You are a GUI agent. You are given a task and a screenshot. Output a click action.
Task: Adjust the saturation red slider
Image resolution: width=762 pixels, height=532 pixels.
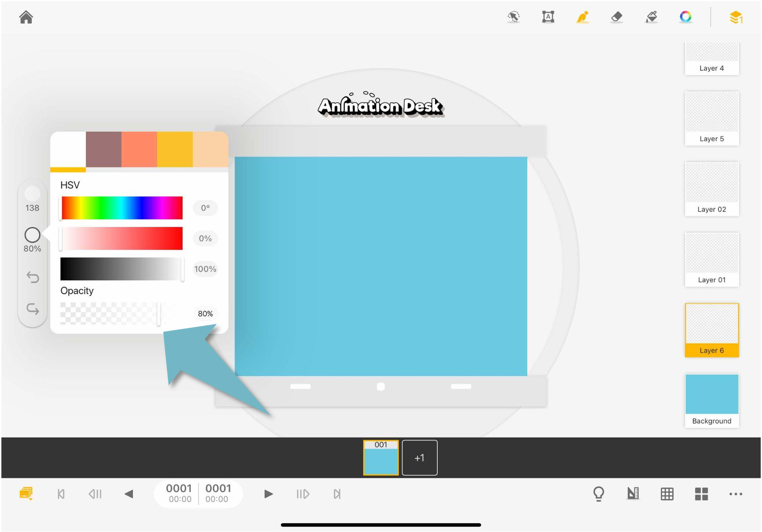click(122, 238)
